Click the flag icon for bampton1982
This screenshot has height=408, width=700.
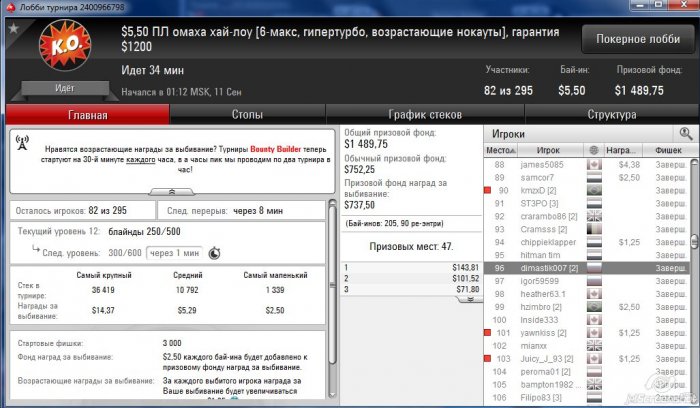coord(594,385)
